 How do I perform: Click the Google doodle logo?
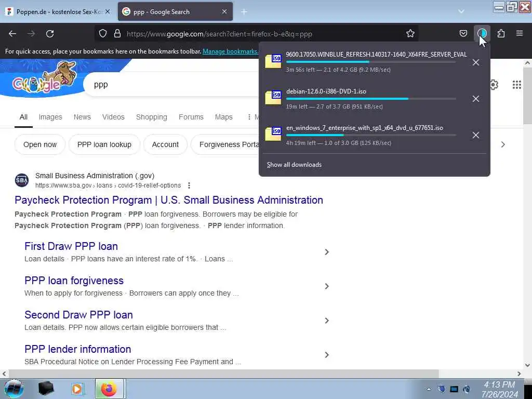click(x=44, y=79)
